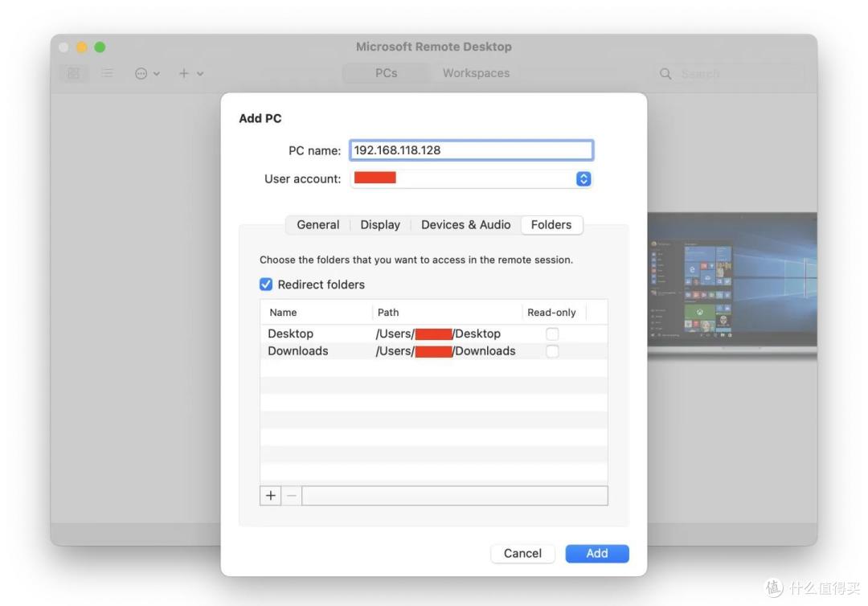Switch to the Devices & Audio tab
Screen dimensions: 868x606
click(x=465, y=225)
